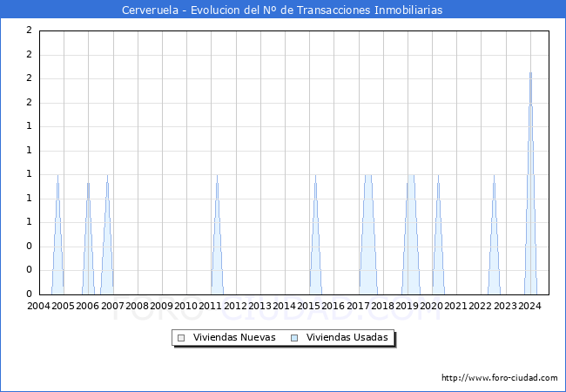
Task: Click the 2023 x-axis label
Action: [505, 306]
